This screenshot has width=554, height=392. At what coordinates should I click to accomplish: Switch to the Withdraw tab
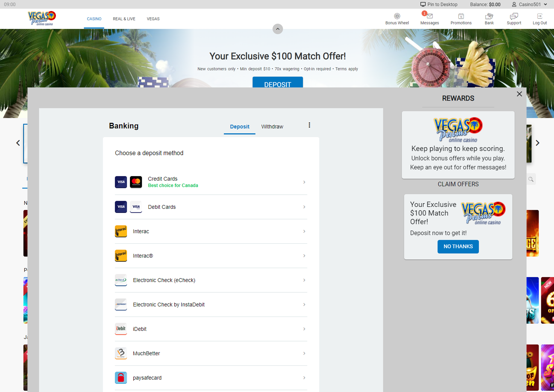(272, 127)
